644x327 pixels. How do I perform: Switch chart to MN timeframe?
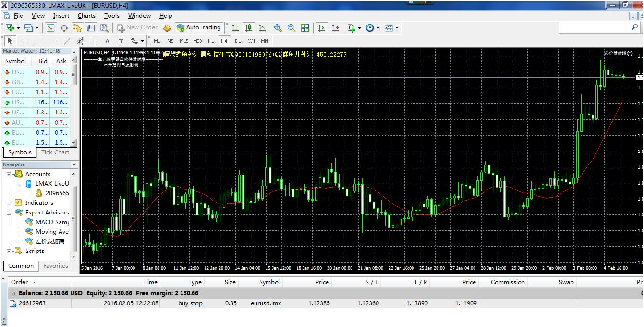pyautogui.click(x=265, y=41)
